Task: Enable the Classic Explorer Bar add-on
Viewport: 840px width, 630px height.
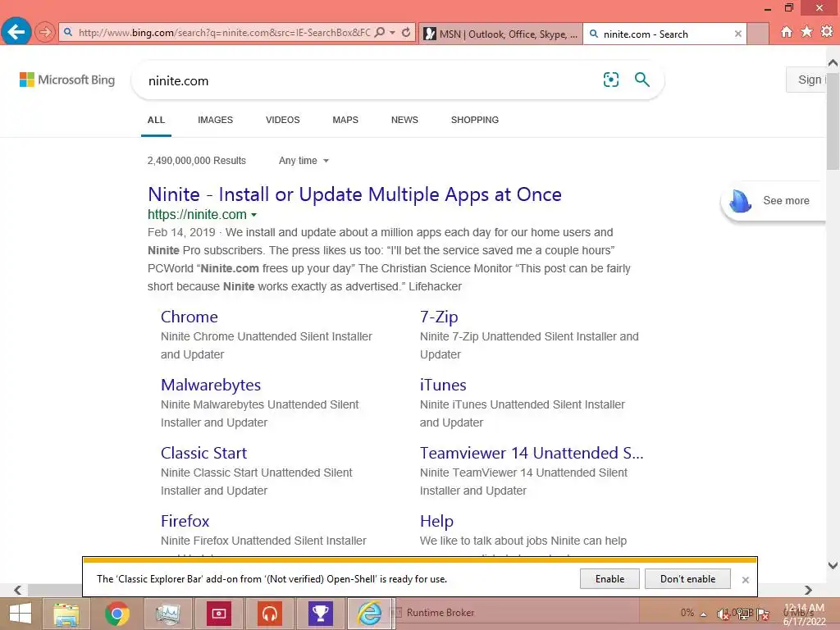Action: coord(609,579)
